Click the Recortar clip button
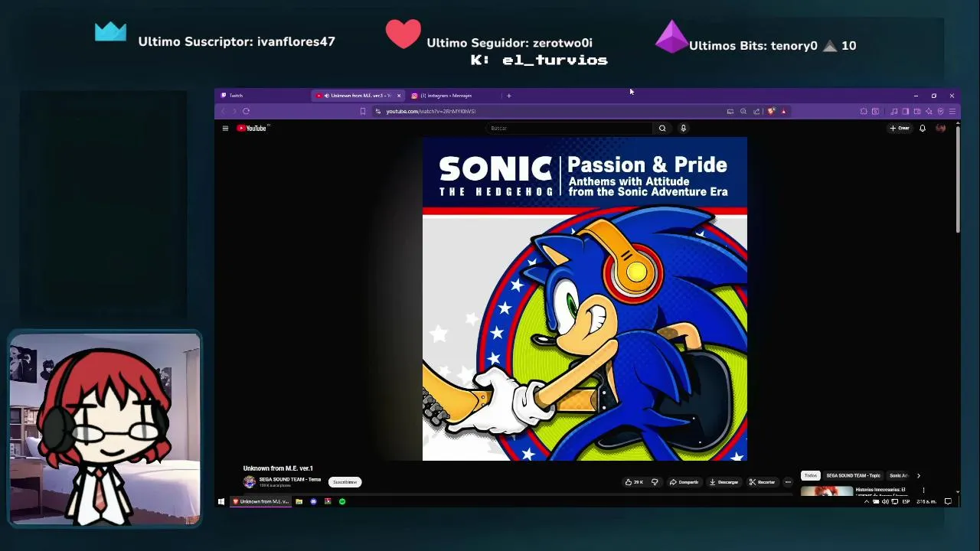Screen dimensions: 980x551 [762, 482]
